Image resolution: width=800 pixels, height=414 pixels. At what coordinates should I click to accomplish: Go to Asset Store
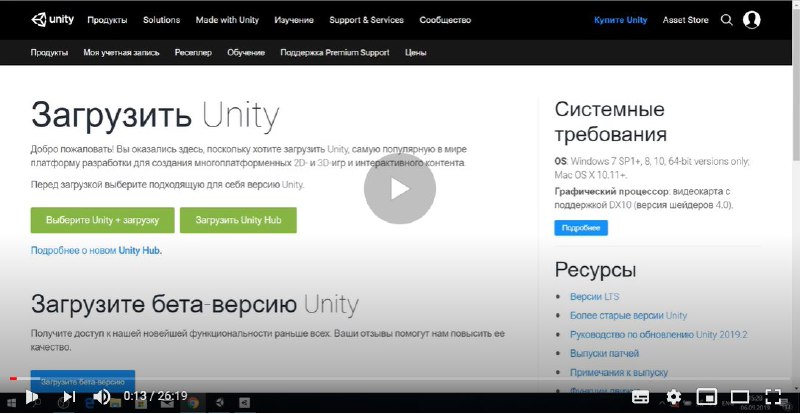(685, 20)
